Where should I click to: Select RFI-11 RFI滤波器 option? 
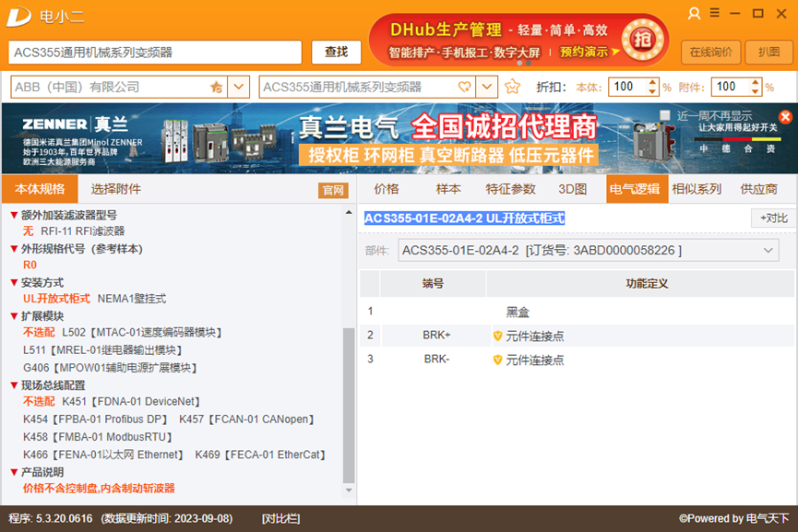tap(82, 231)
